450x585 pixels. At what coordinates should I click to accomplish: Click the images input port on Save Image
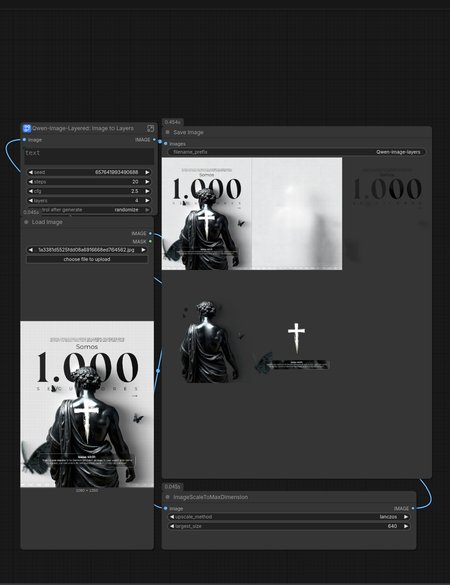(166, 144)
